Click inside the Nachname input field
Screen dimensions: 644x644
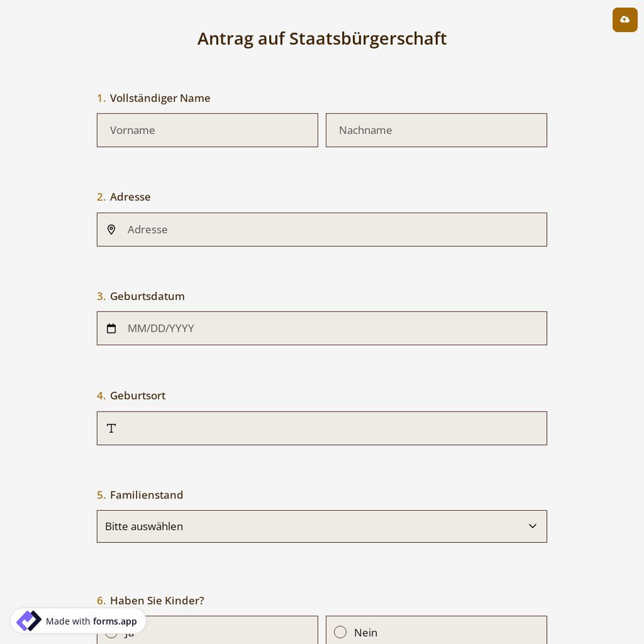(x=437, y=130)
